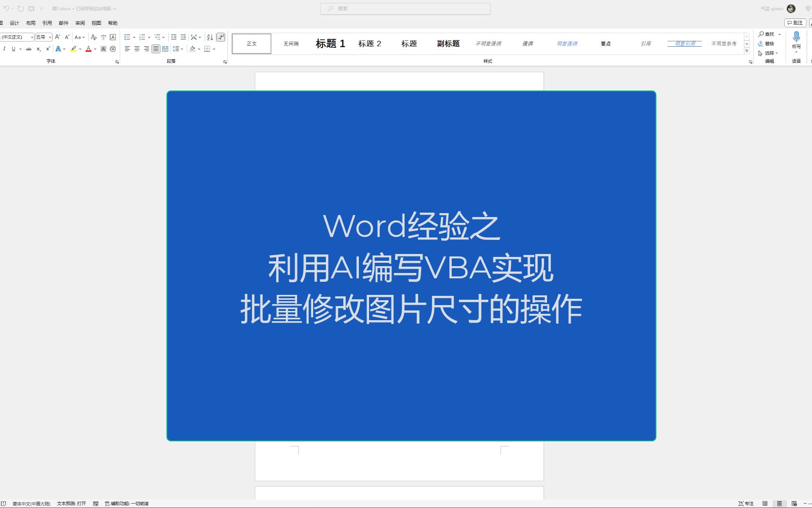Toggle underline formatting
The image size is (812, 508).
point(13,49)
